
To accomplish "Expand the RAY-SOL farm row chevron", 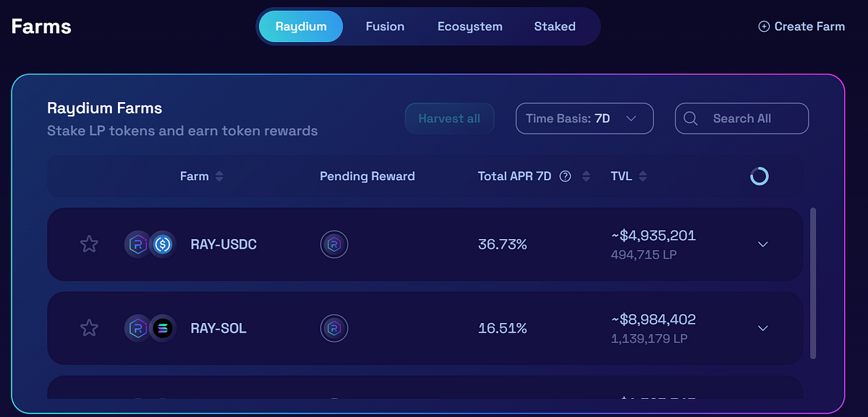I will 762,328.
